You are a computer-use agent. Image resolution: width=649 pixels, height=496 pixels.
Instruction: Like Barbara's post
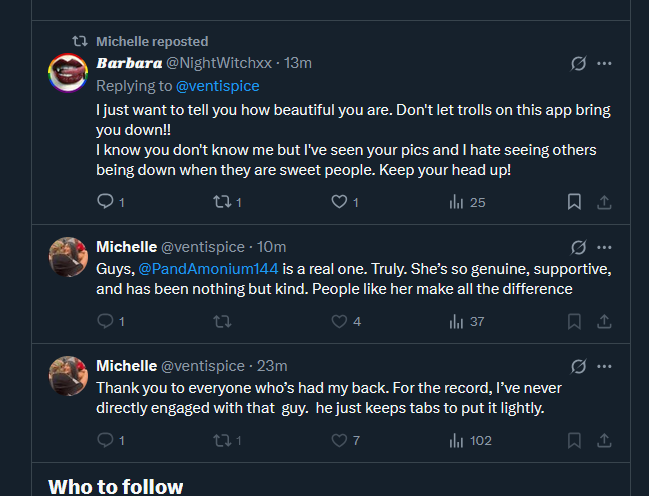pos(340,202)
